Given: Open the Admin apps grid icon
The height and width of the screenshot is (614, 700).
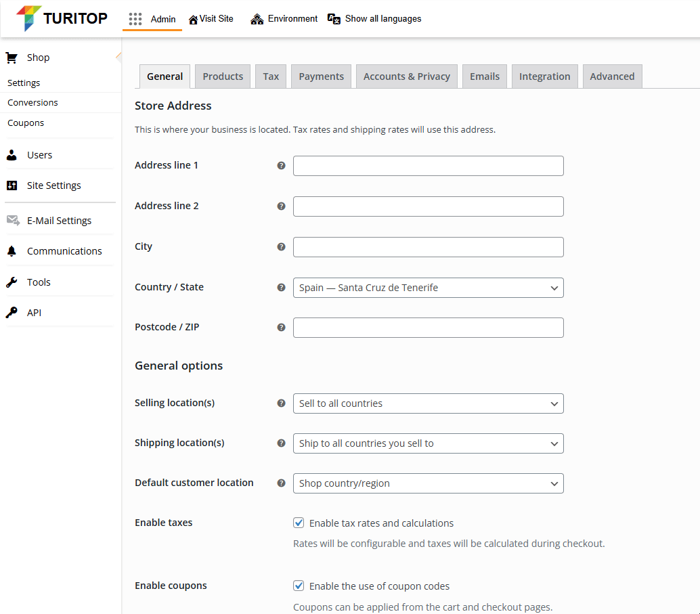Looking at the screenshot, I should 135,19.
